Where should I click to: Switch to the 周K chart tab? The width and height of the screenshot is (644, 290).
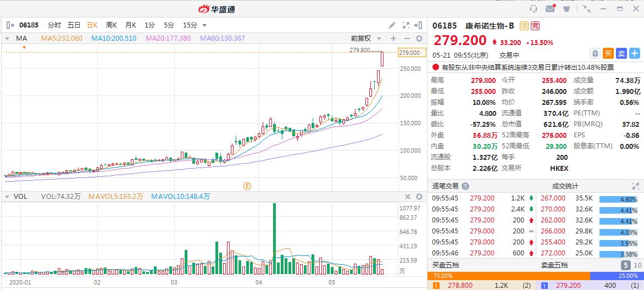[x=112, y=25]
